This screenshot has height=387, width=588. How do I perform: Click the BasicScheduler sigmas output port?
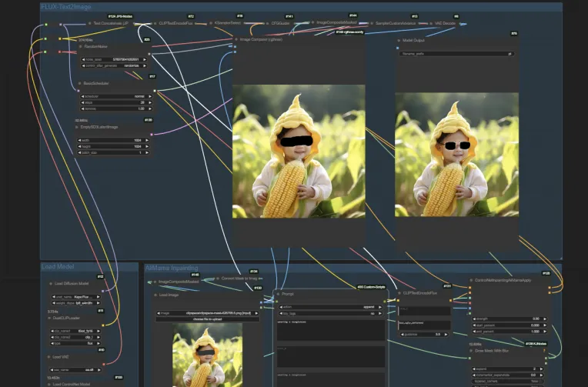(155, 91)
